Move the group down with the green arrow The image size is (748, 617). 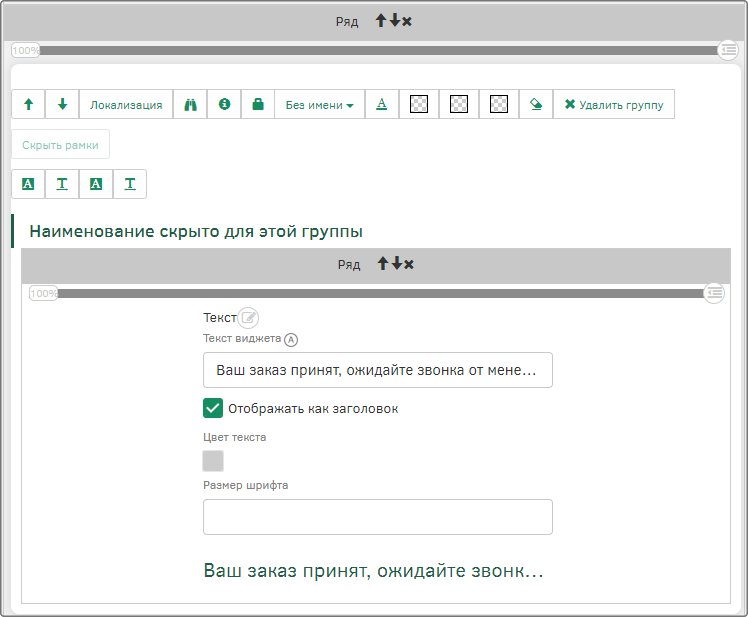[62, 104]
